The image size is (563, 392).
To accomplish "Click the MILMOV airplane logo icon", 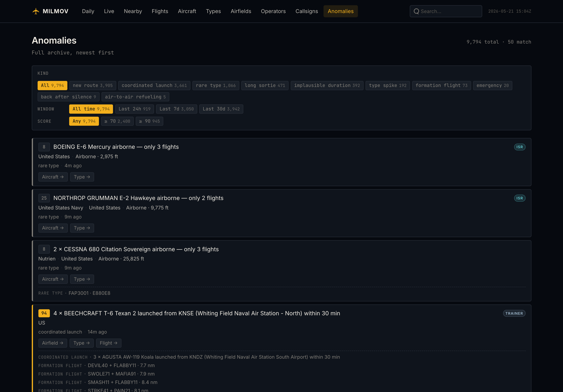I will coord(36,11).
